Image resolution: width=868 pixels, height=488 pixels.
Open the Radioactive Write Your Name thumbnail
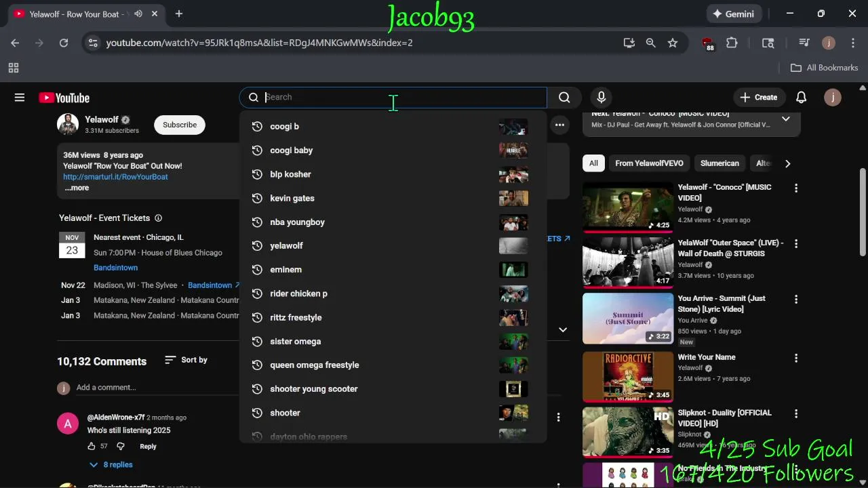629,377
